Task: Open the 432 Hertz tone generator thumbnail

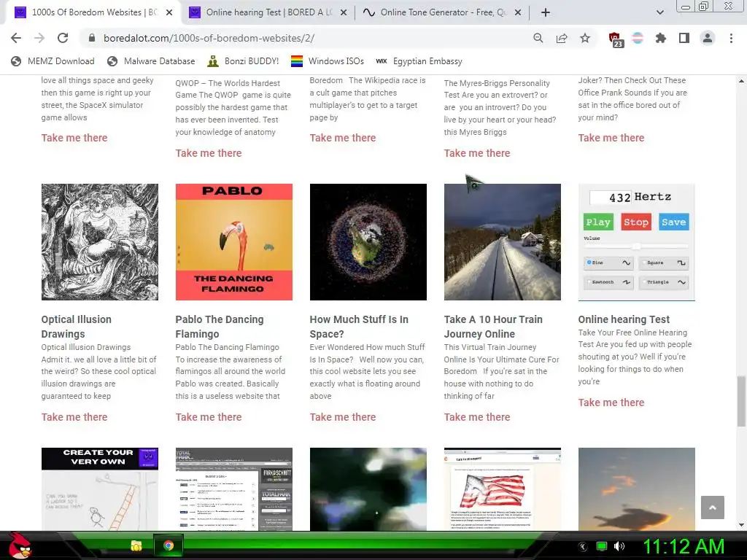Action: click(636, 242)
